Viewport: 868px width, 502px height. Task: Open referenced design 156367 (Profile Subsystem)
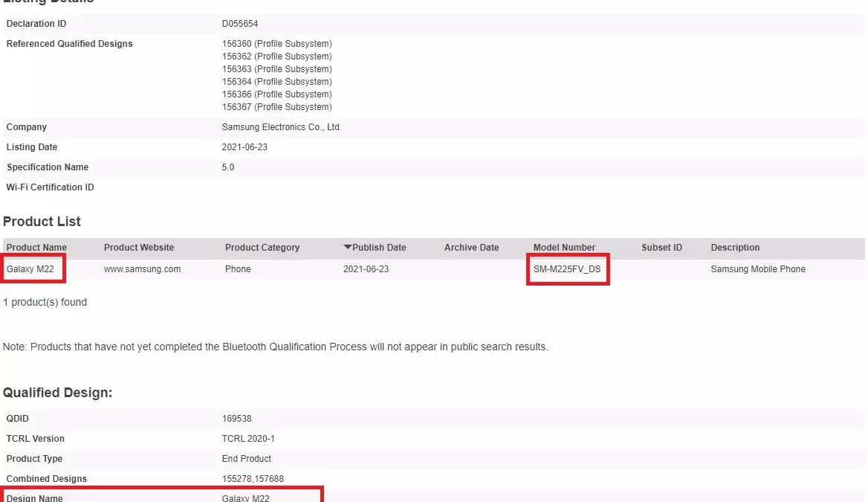pyautogui.click(x=276, y=107)
